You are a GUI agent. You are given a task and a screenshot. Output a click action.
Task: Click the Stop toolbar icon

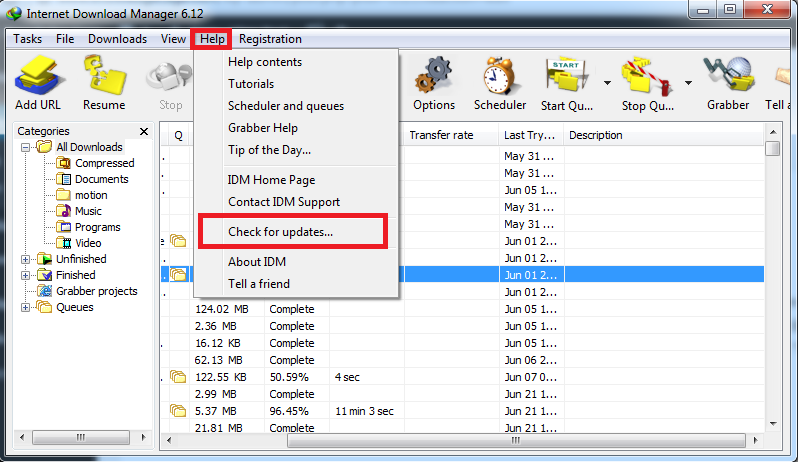pyautogui.click(x=169, y=77)
